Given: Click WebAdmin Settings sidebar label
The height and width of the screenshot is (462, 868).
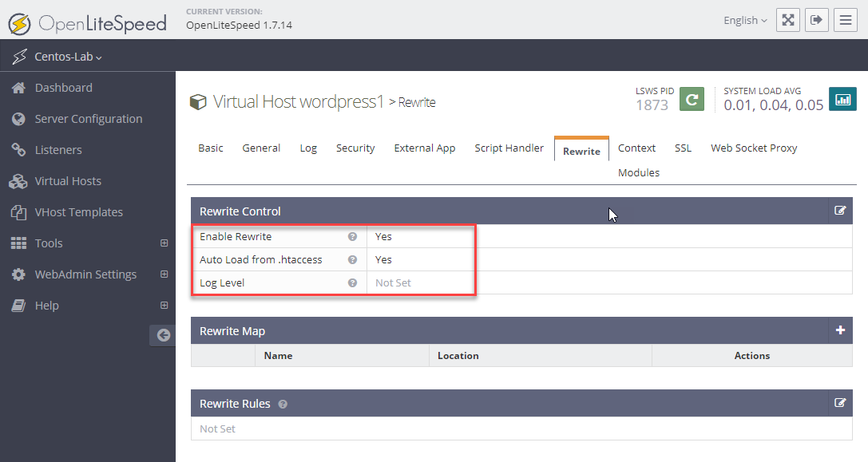Looking at the screenshot, I should [x=85, y=274].
